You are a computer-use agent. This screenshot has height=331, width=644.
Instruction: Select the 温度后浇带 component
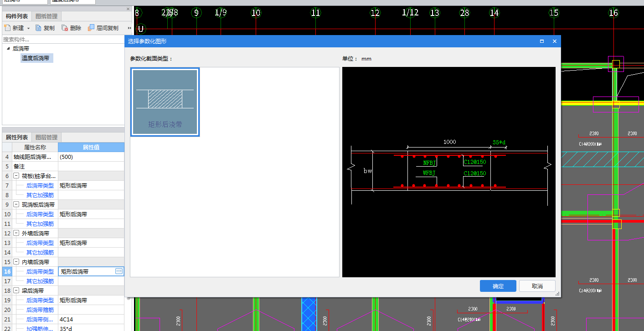[x=36, y=58]
